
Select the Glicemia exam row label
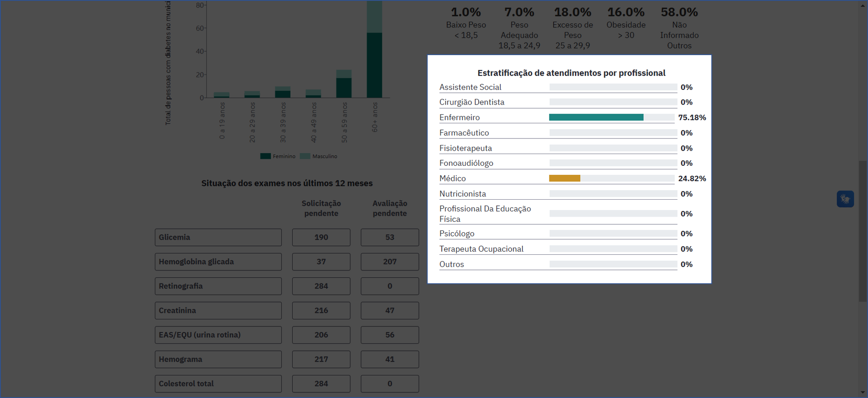[218, 237]
